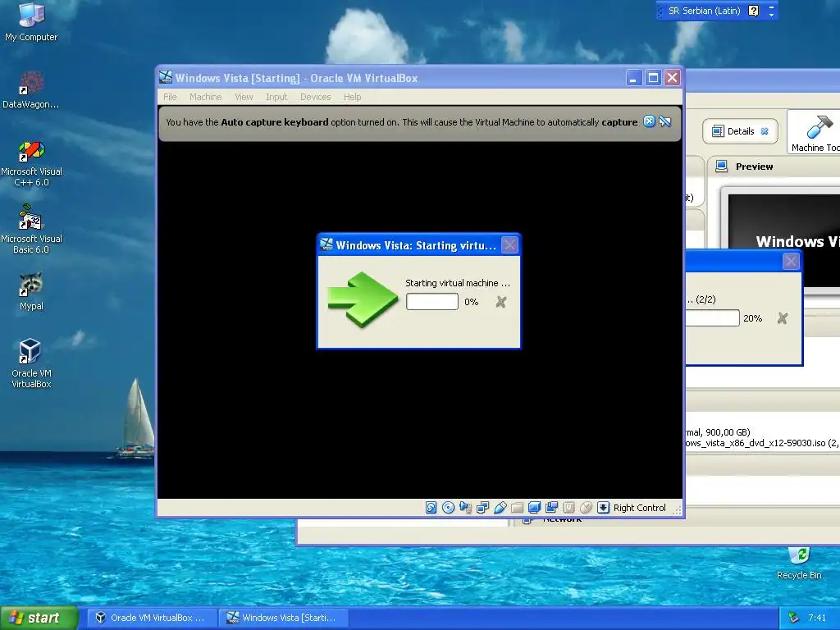The width and height of the screenshot is (840, 630).
Task: Click the audio status icon
Action: tap(466, 507)
